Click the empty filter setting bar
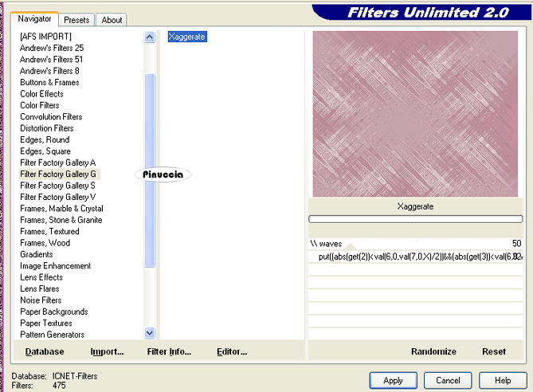 [415, 219]
